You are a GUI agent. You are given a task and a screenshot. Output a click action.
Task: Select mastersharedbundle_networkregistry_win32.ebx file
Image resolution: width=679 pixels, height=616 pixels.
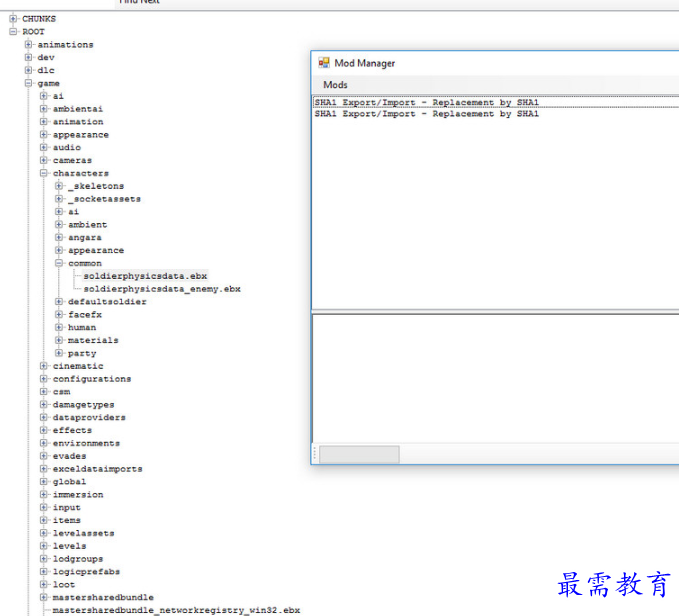(176, 610)
